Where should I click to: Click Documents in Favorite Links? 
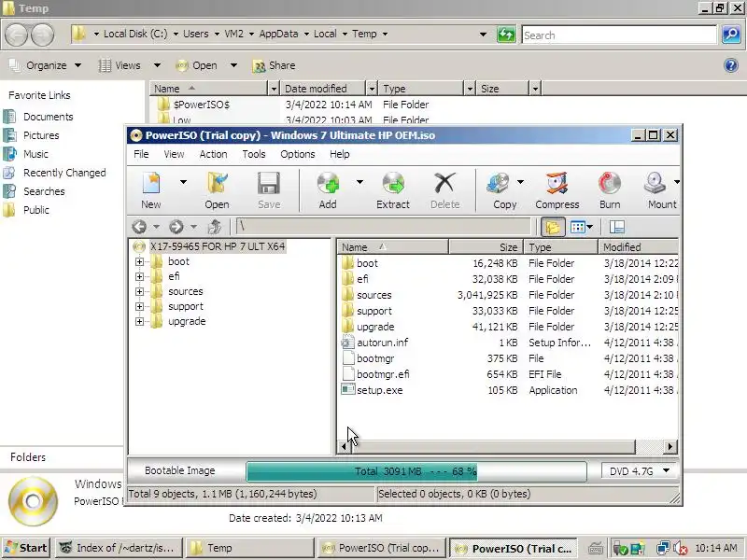(x=49, y=117)
